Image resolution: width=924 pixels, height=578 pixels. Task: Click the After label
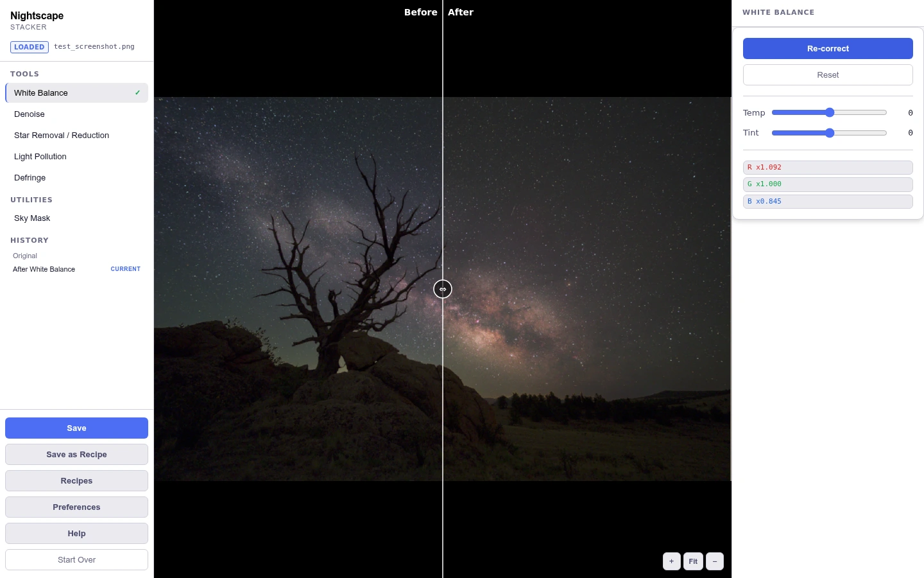tap(461, 12)
